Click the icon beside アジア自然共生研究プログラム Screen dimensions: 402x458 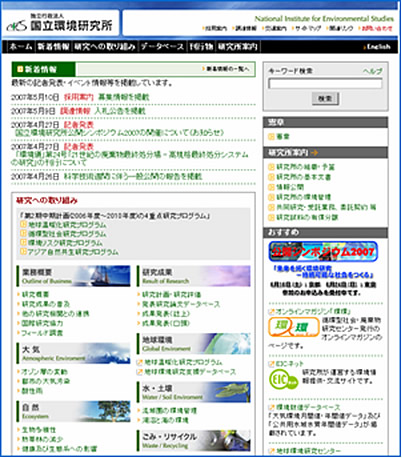(x=24, y=251)
